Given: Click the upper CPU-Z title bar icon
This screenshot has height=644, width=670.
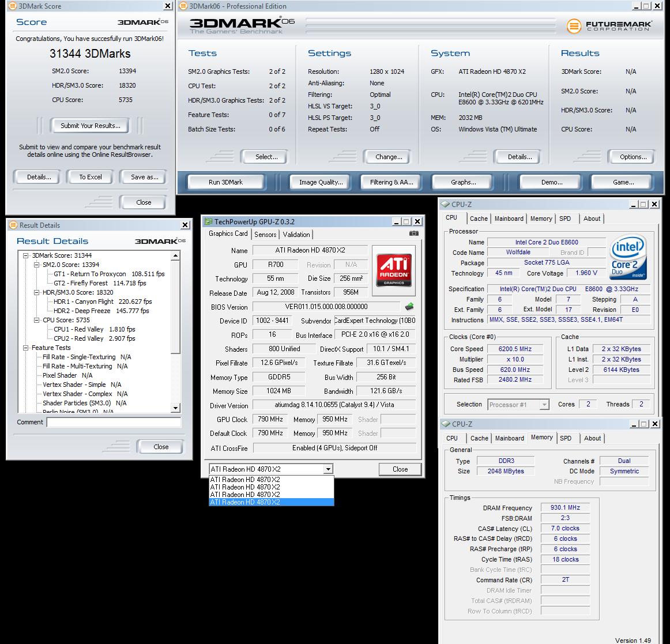Looking at the screenshot, I should 446,204.
